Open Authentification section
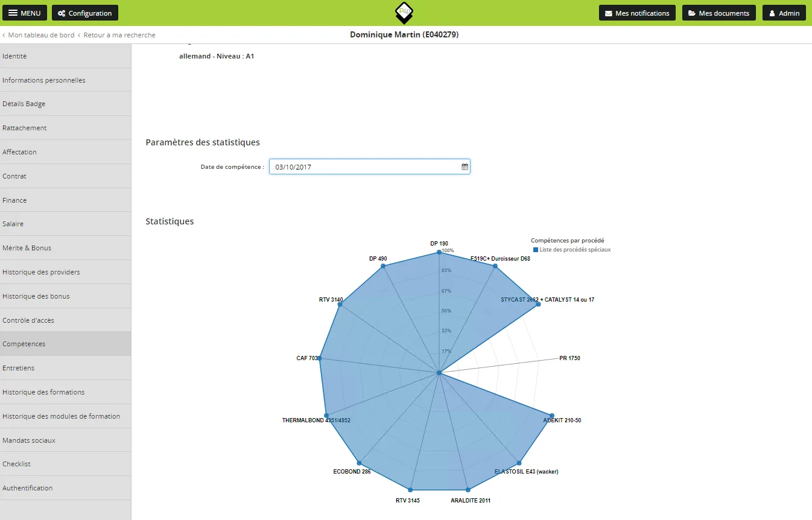This screenshot has width=812, height=520. [x=65, y=488]
